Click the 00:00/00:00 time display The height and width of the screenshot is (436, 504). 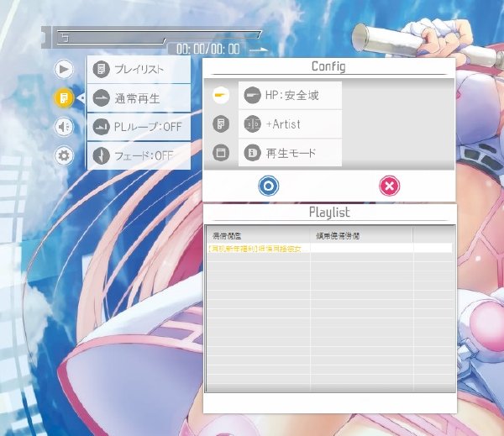click(x=208, y=49)
